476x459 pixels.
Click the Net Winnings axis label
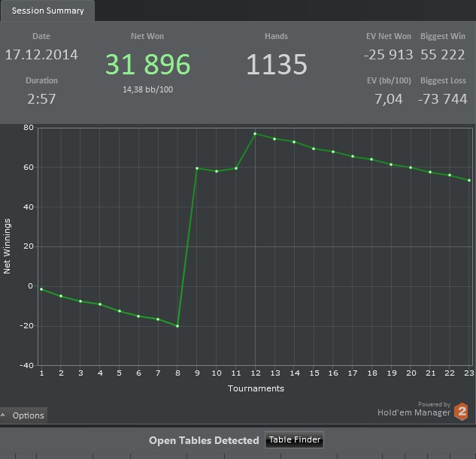(x=7, y=246)
